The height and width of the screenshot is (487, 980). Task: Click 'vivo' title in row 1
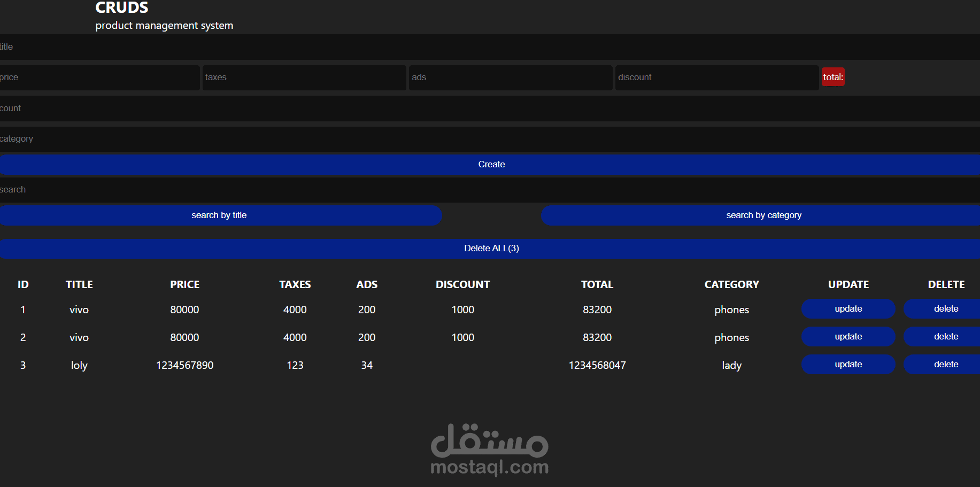(x=79, y=310)
